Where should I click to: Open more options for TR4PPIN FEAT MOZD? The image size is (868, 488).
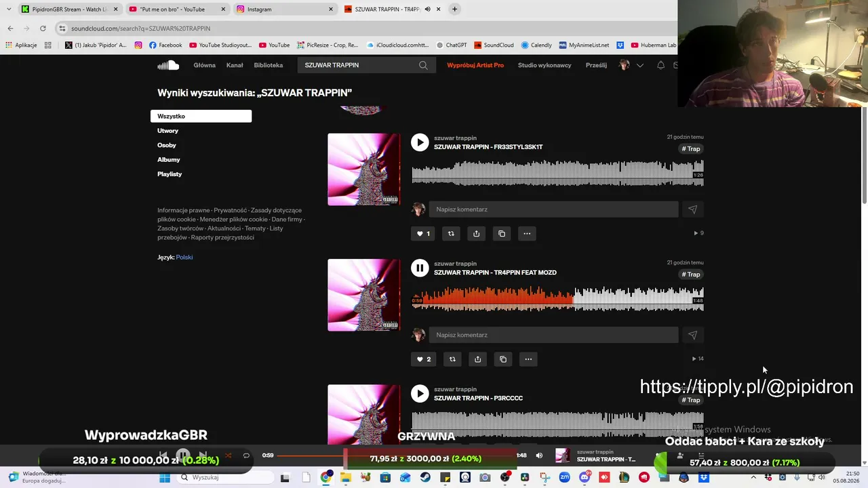(x=528, y=359)
